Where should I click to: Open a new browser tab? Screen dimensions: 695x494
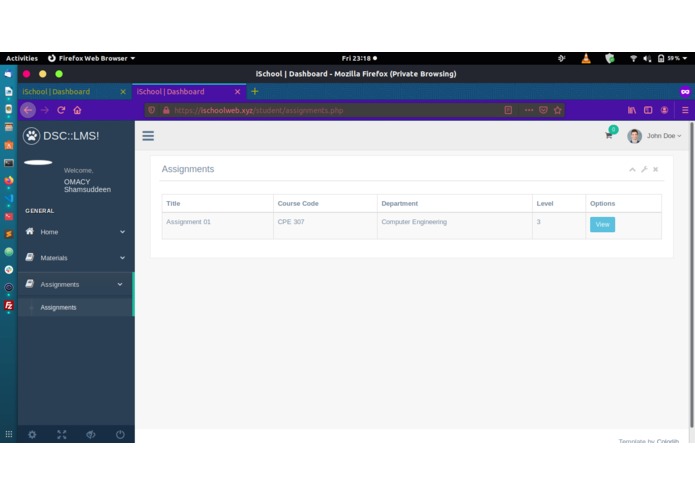pyautogui.click(x=255, y=91)
